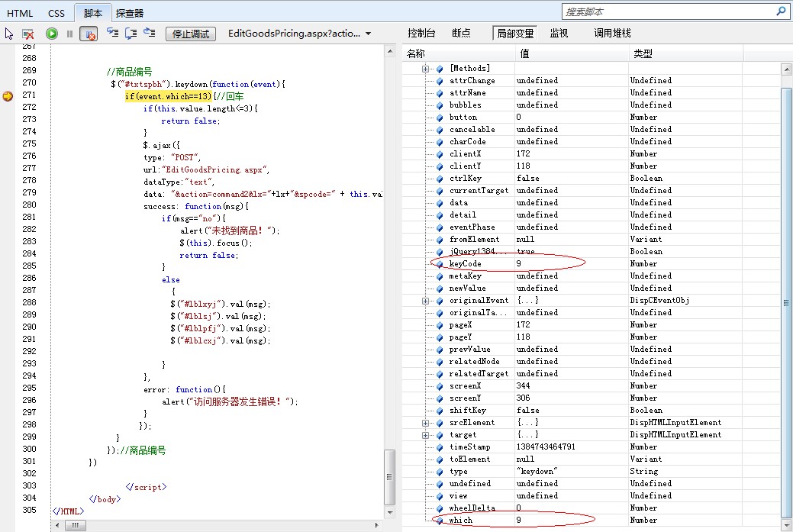The image size is (793, 532).
Task: Click the highlighted if(event.which==13) code line
Action: click(169, 96)
